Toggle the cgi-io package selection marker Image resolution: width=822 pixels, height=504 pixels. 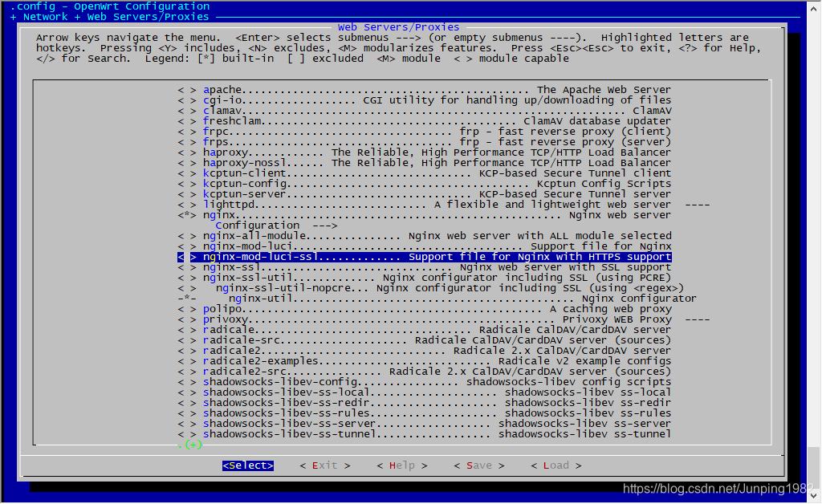187,100
